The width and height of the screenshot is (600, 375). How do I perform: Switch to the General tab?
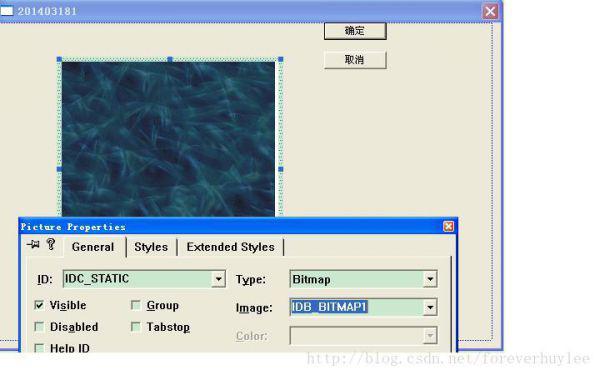[93, 247]
